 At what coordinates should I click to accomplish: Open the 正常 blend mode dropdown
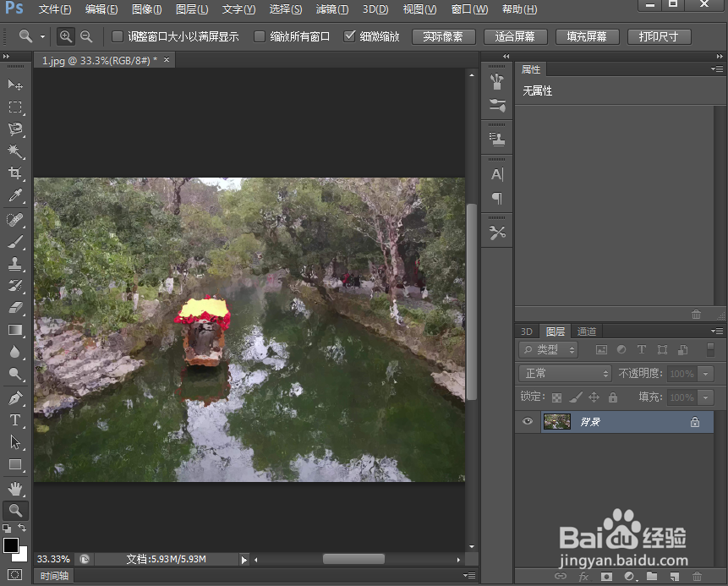(565, 373)
